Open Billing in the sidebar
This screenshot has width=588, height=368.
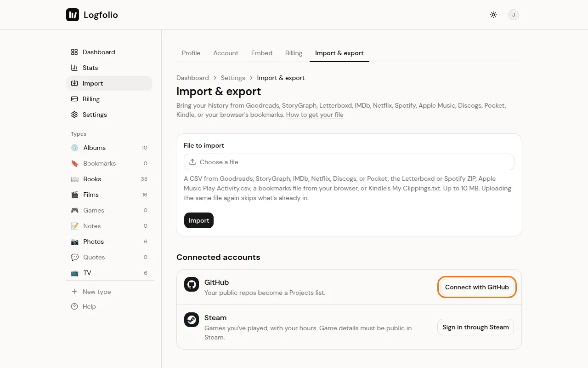(x=109, y=99)
